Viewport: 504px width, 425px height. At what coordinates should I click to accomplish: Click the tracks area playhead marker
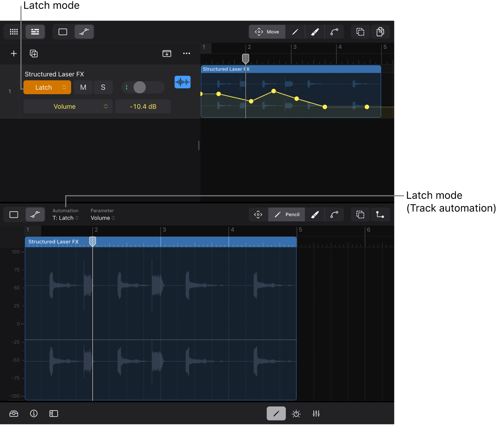246,58
